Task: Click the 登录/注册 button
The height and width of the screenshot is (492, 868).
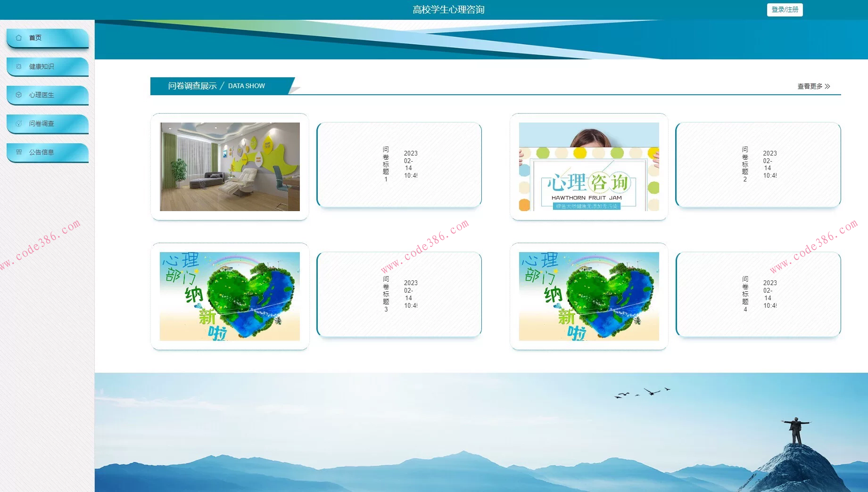Action: [x=785, y=9]
